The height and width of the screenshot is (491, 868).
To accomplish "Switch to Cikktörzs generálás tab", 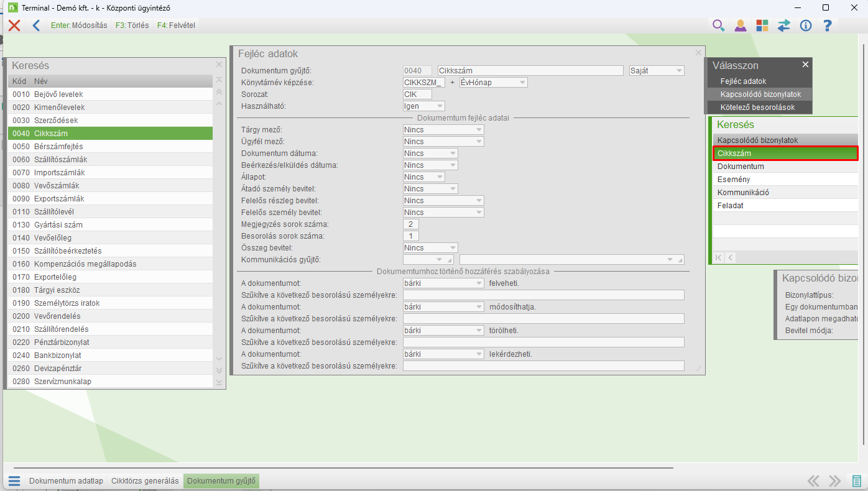I will [145, 481].
